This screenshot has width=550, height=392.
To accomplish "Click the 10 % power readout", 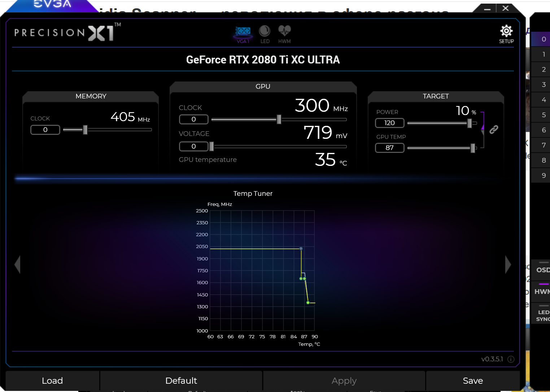I will click(466, 111).
